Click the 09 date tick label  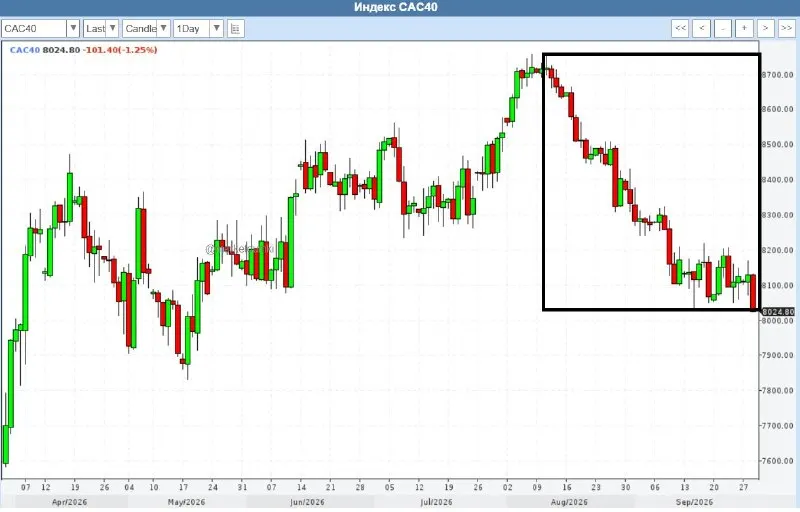tap(537, 488)
